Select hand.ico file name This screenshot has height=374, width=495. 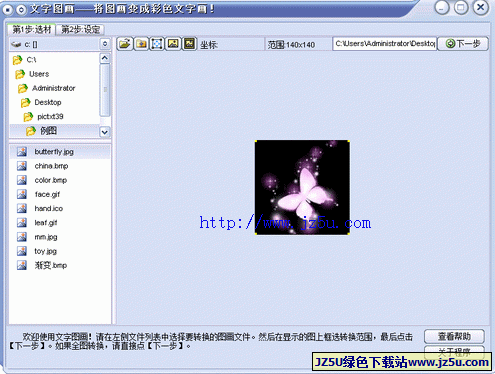pyautogui.click(x=49, y=208)
